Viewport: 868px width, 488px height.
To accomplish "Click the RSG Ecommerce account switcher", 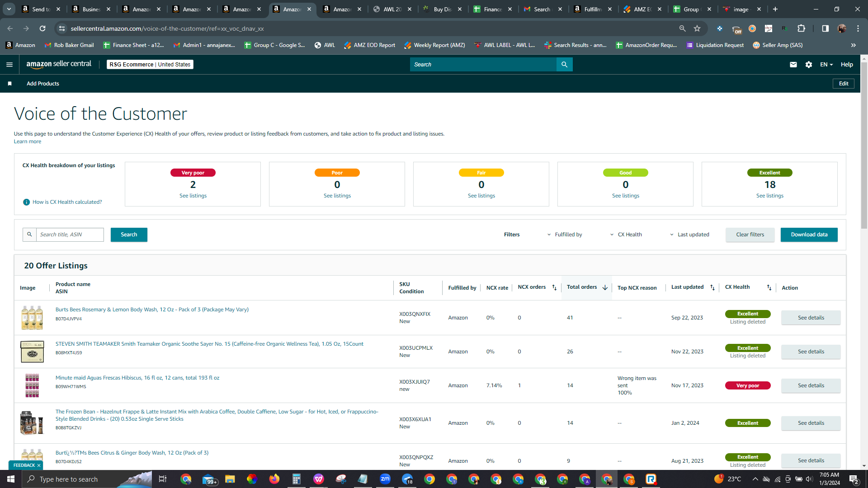I will 150,65.
